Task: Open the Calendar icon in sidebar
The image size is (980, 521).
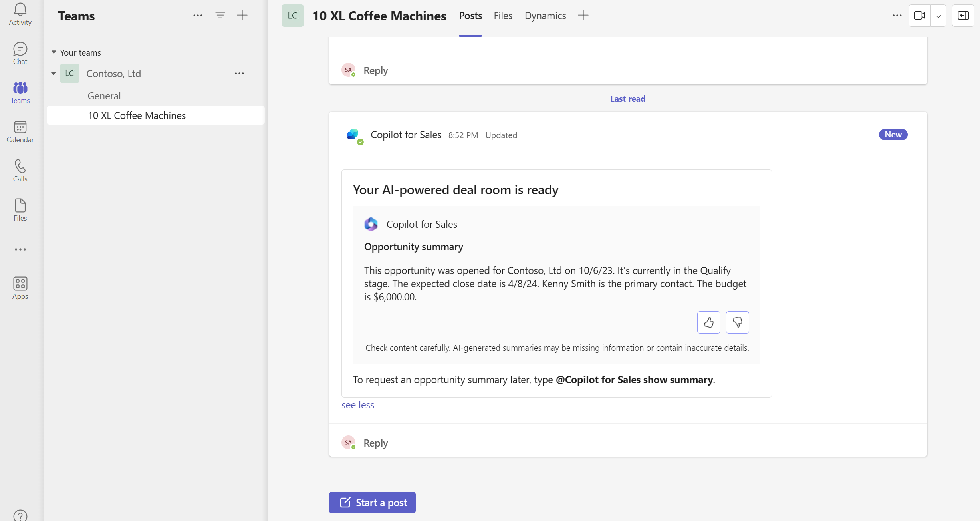Action: 20,132
